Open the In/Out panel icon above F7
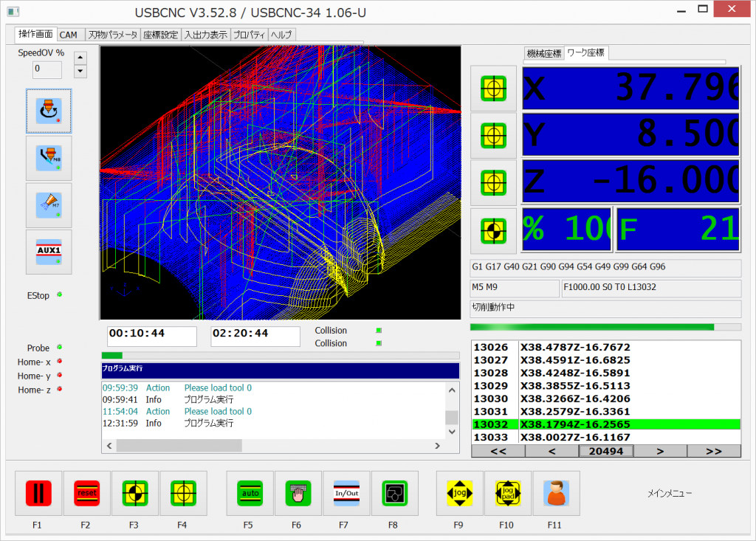This screenshot has height=541, width=756. click(346, 493)
